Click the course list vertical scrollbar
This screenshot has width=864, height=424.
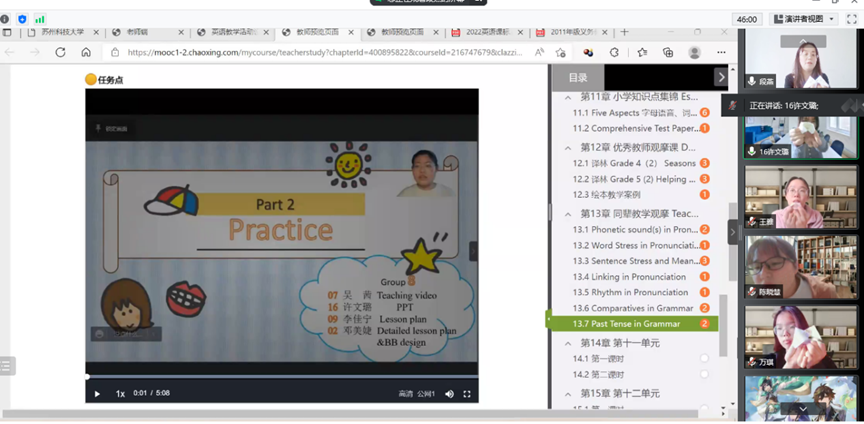723,325
